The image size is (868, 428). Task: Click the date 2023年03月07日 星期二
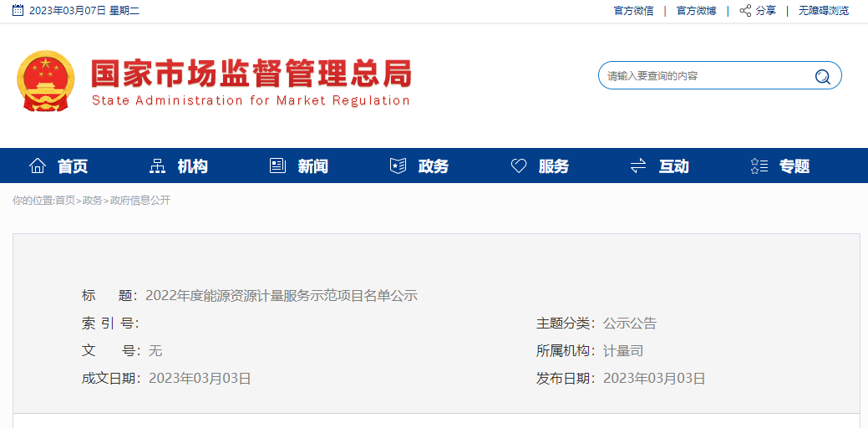click(x=84, y=11)
